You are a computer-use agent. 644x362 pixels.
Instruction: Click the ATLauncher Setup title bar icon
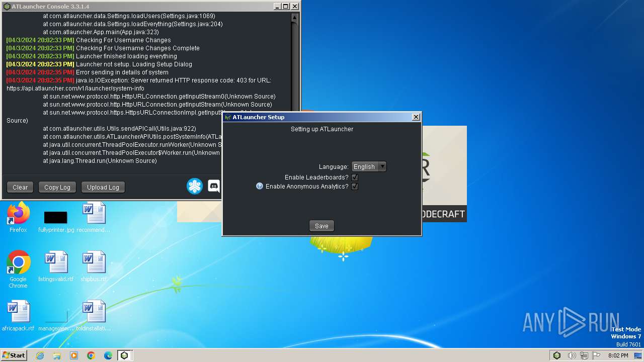coord(227,117)
